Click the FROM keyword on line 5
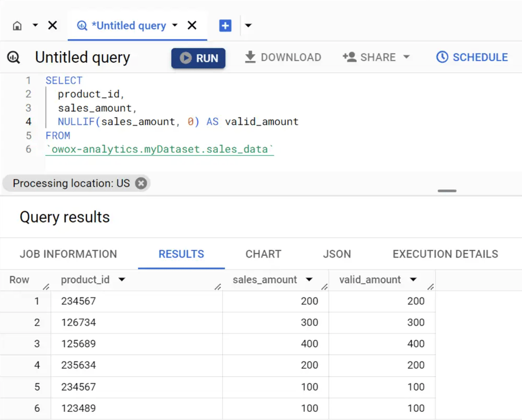Viewport: 522px width, 420px height. coord(58,136)
